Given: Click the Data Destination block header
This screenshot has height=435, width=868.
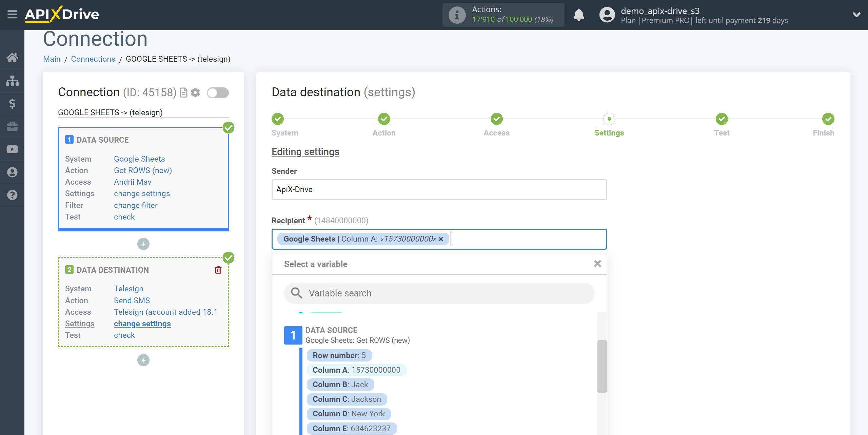Looking at the screenshot, I should click(x=113, y=270).
